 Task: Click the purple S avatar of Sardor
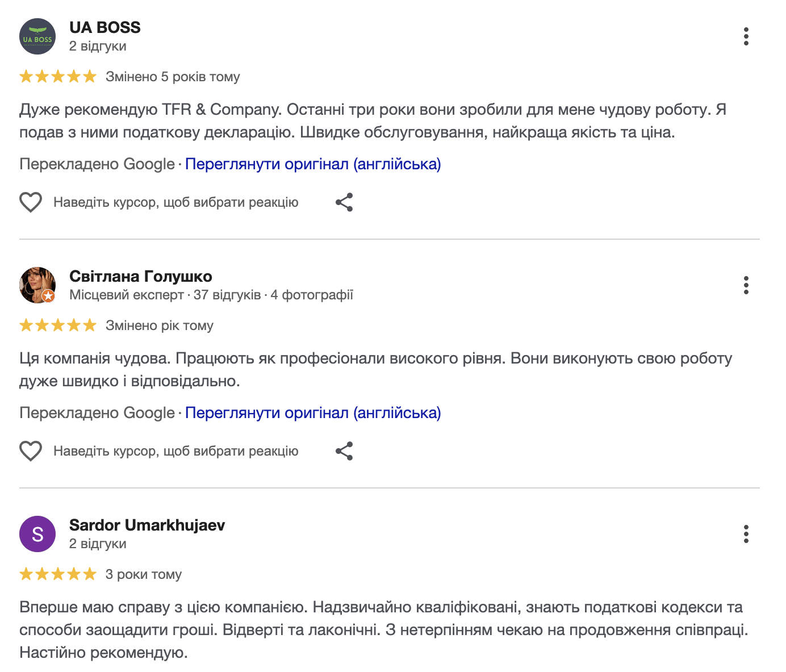point(37,534)
